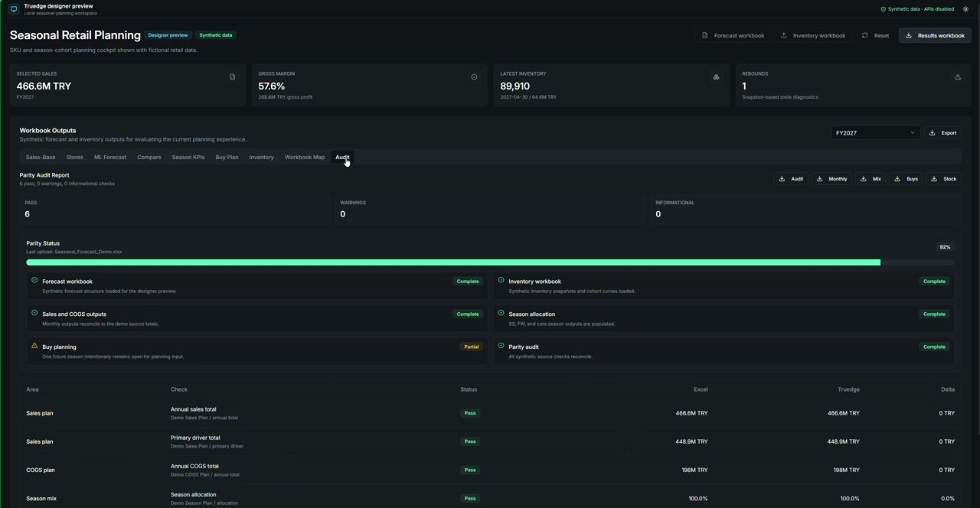Image resolution: width=980 pixels, height=508 pixels.
Task: Switch to the Sales-Base tab
Action: point(41,158)
